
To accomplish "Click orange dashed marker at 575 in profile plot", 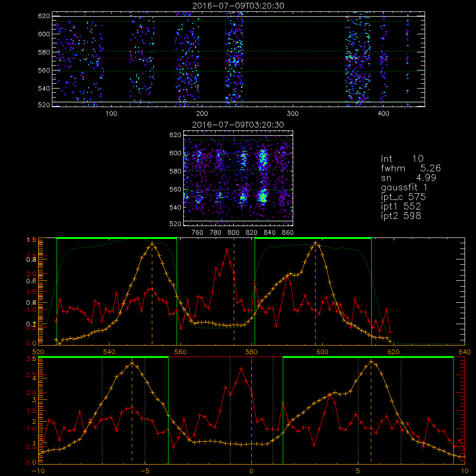I will 234,291.
